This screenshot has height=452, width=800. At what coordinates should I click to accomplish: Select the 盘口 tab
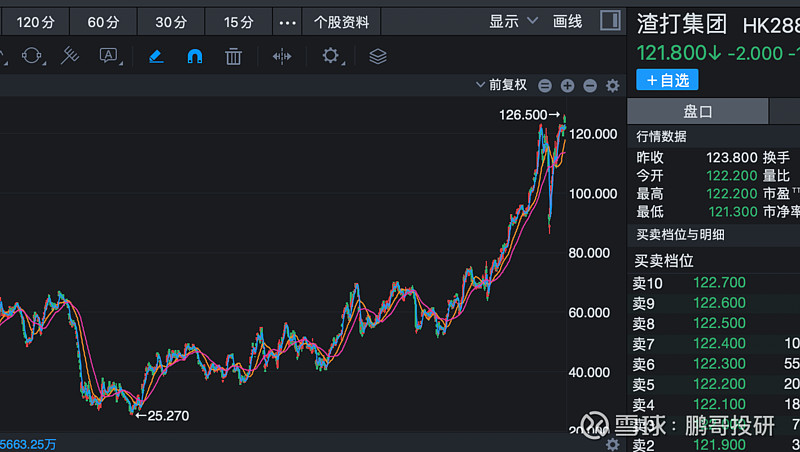(697, 111)
